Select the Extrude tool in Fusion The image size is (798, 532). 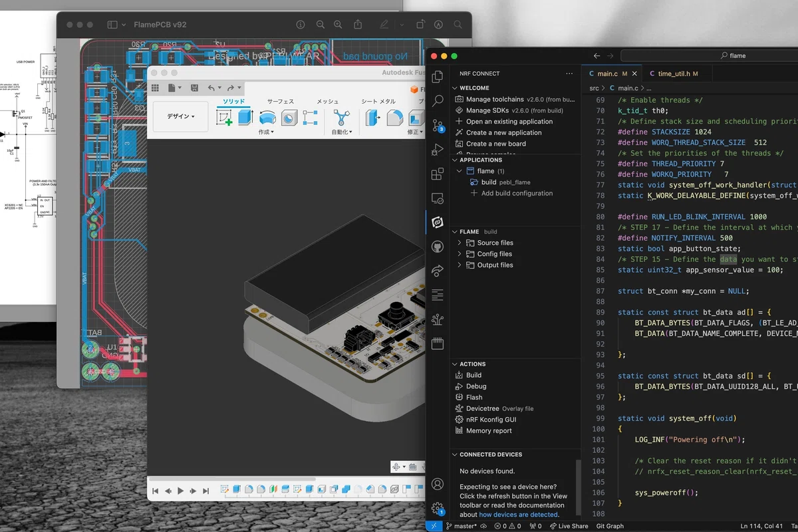click(x=245, y=118)
